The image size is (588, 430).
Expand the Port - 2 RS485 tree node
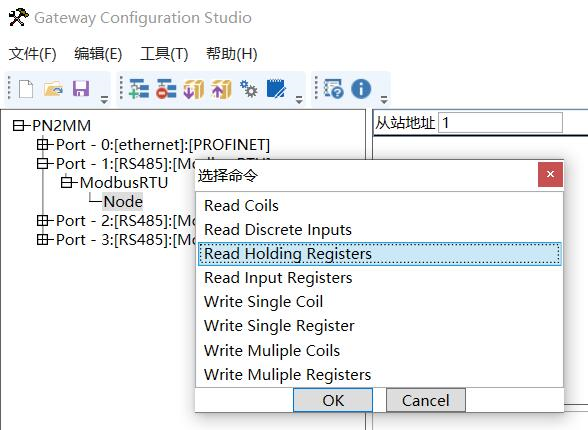42,220
